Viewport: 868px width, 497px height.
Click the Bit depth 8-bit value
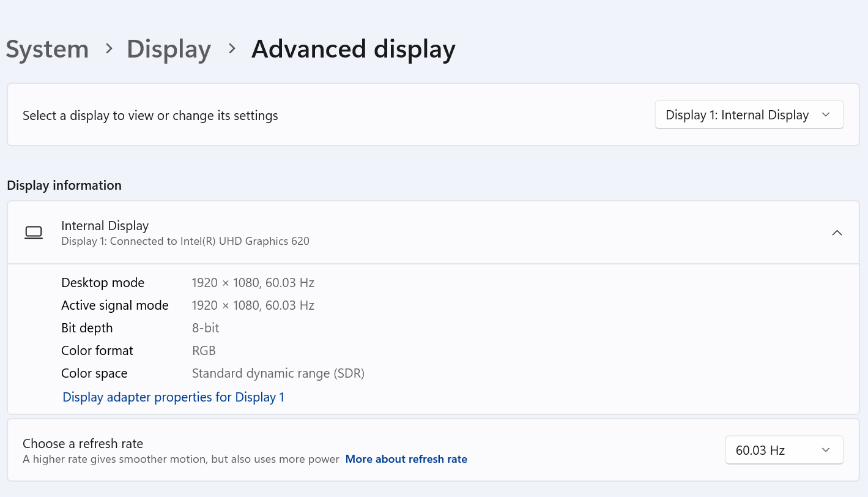pyautogui.click(x=206, y=327)
